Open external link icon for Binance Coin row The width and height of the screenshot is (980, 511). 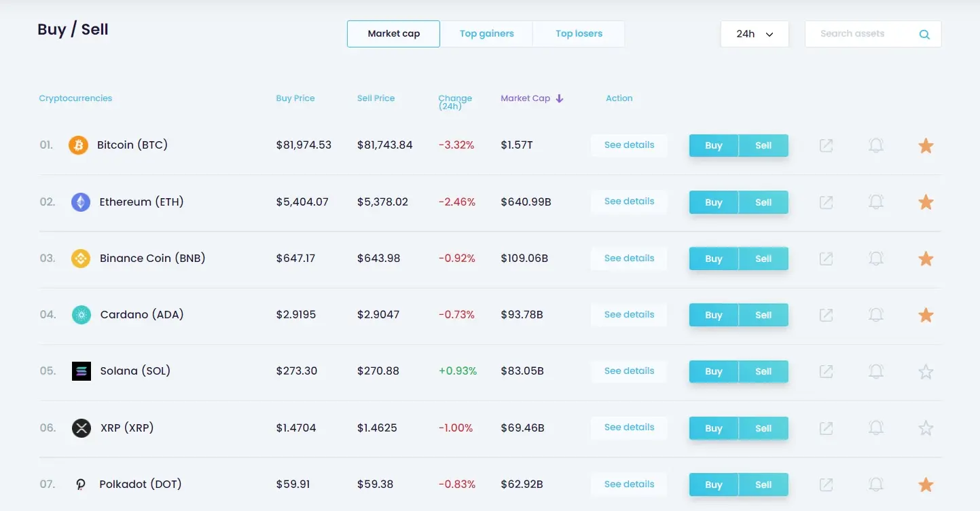pyautogui.click(x=826, y=259)
